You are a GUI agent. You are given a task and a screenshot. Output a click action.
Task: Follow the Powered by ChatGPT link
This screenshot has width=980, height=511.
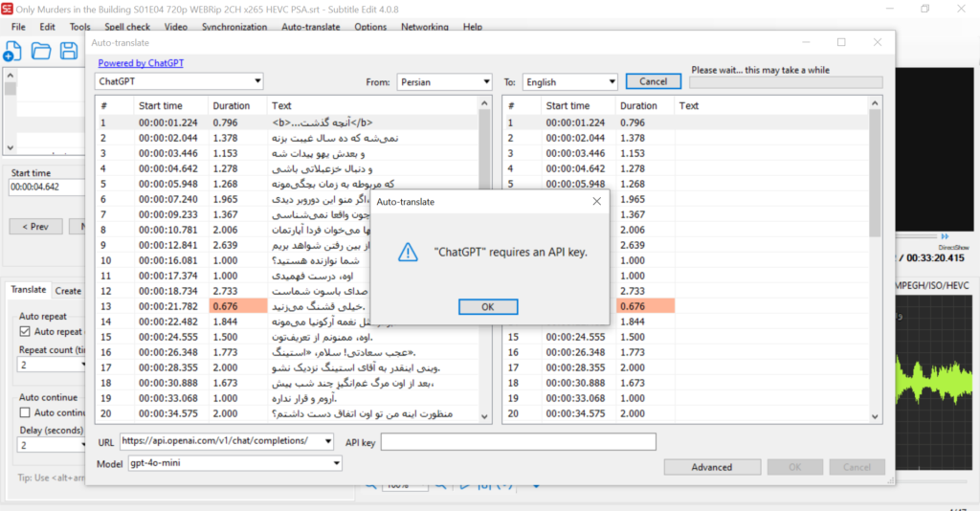click(x=141, y=63)
